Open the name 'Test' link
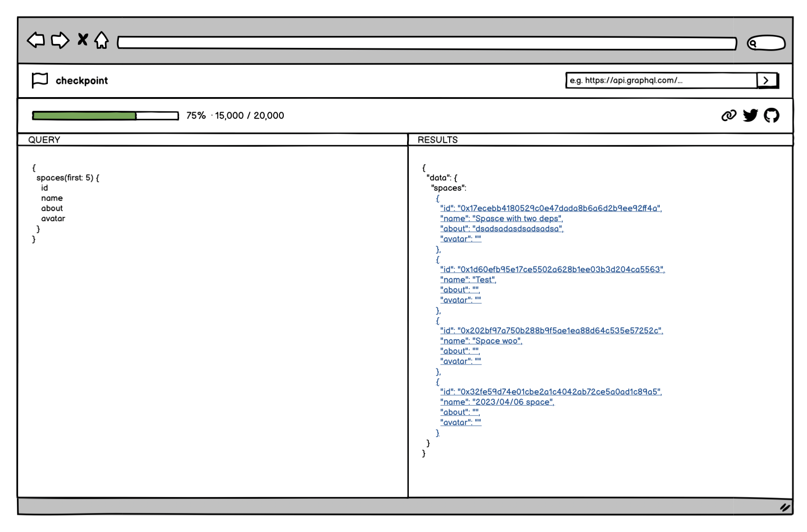The image size is (807, 532). tap(468, 280)
